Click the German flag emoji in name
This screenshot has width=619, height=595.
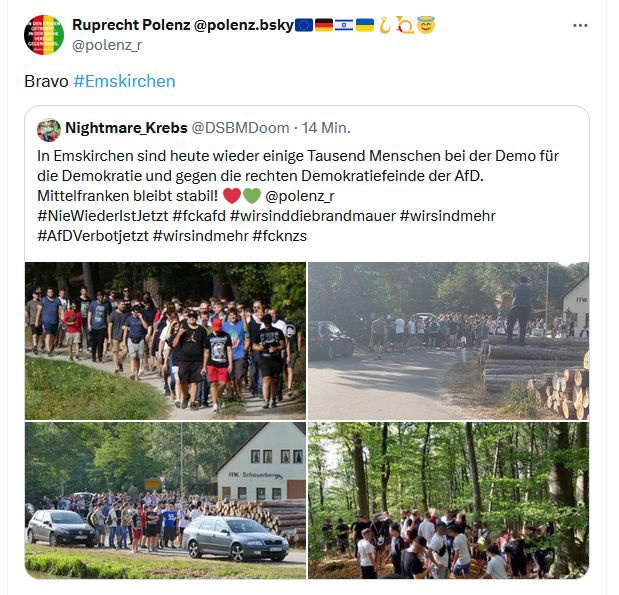[324, 25]
